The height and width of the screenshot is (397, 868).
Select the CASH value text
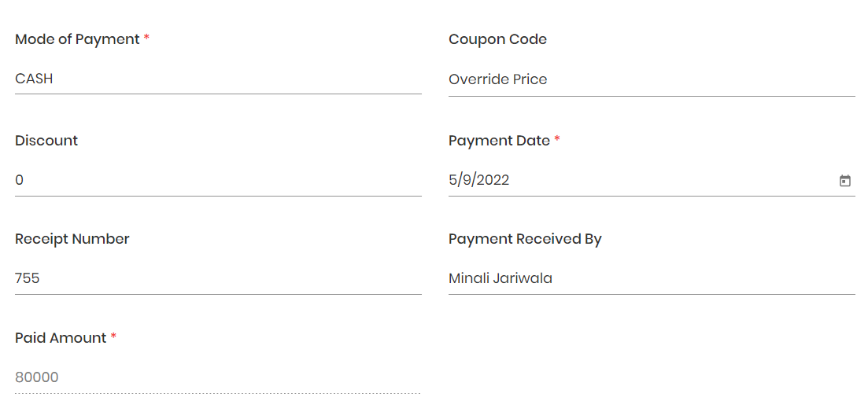click(x=34, y=79)
